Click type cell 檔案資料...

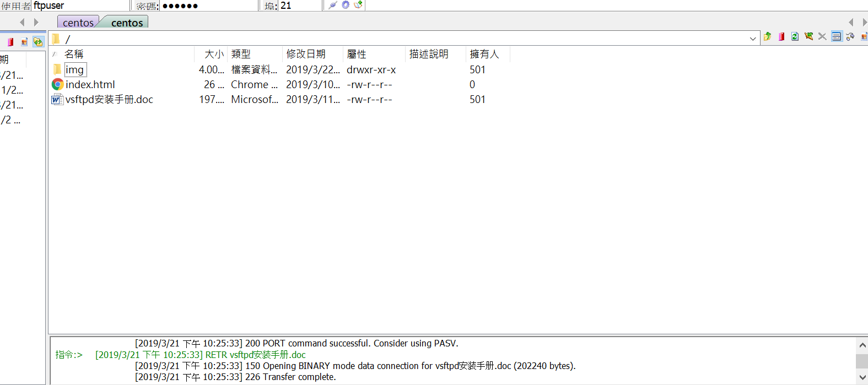254,69
